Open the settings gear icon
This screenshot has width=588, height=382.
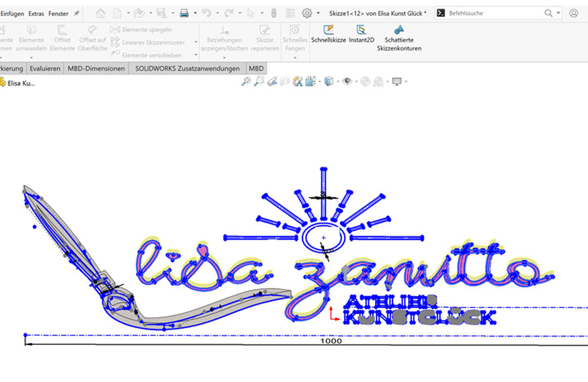(307, 13)
